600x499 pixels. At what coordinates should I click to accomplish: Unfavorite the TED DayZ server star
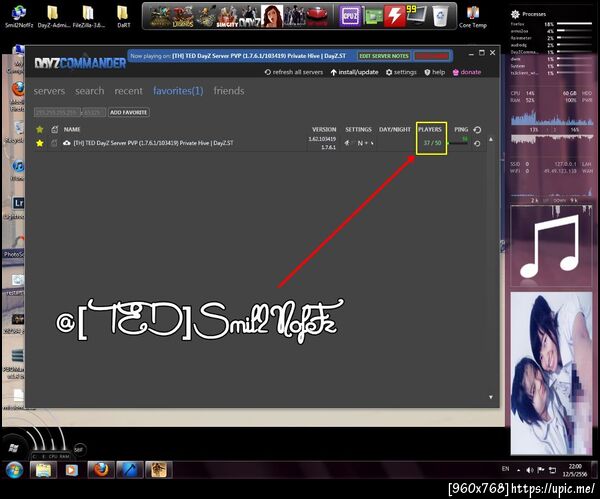tap(39, 143)
